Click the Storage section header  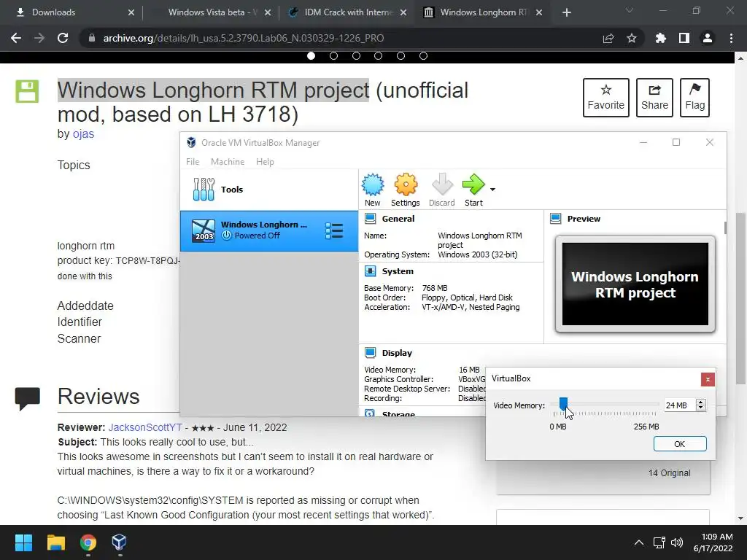coord(398,414)
